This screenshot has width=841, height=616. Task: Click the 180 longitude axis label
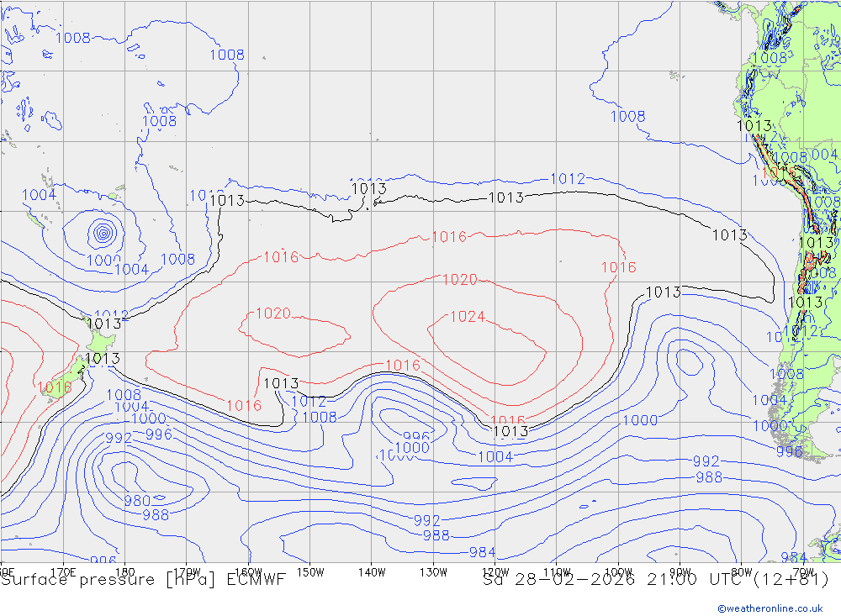click(x=125, y=572)
